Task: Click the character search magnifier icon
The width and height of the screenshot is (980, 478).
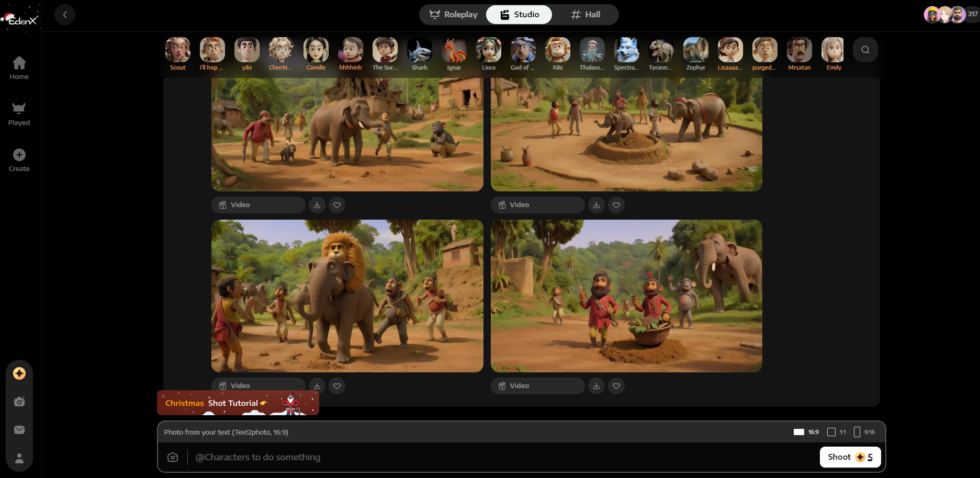Action: [865, 50]
